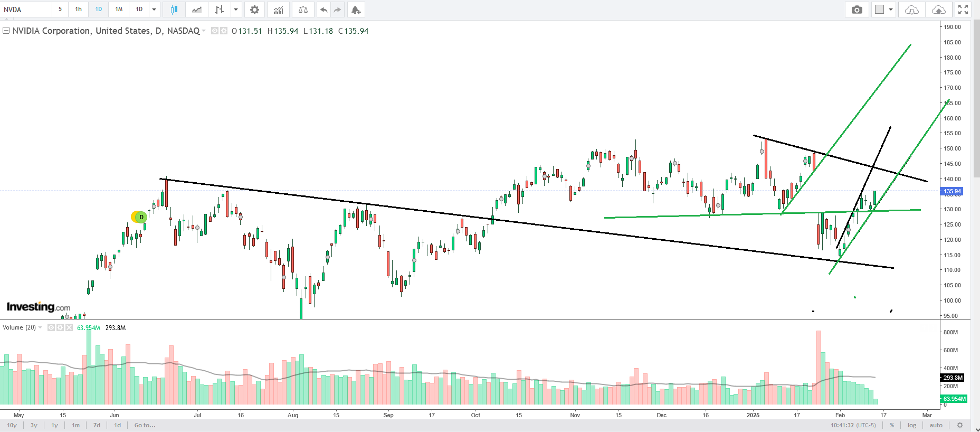Open the technical indicators icon
The height and width of the screenshot is (432, 980).
278,10
